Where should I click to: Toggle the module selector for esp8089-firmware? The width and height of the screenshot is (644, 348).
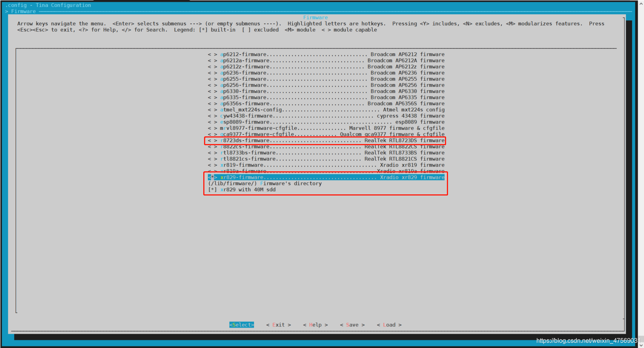tap(212, 122)
